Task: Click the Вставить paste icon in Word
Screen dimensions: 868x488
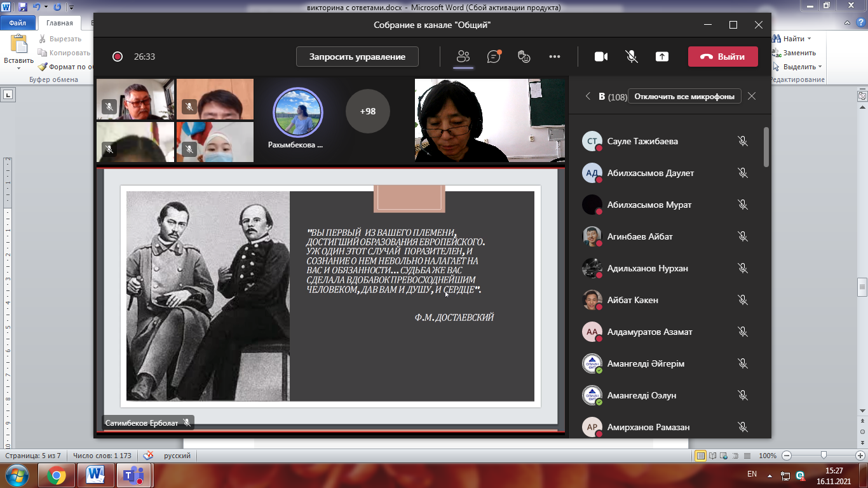Action: coord(19,43)
